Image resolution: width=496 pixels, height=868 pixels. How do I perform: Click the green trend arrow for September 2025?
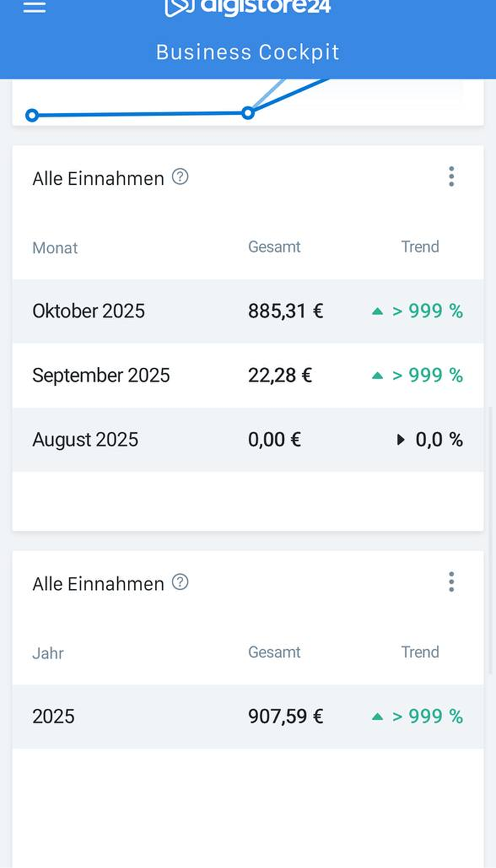pyautogui.click(x=377, y=375)
